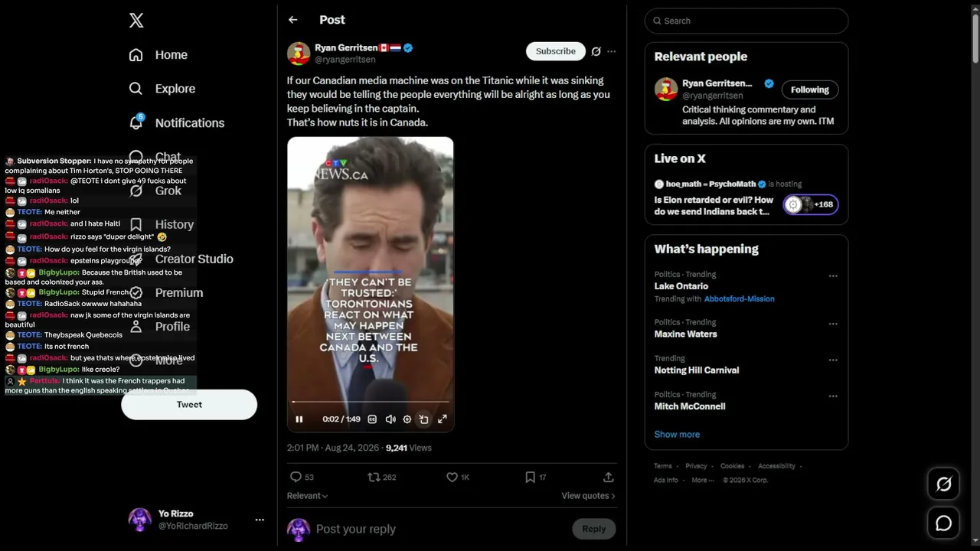Expand the footer More menu

tap(701, 480)
